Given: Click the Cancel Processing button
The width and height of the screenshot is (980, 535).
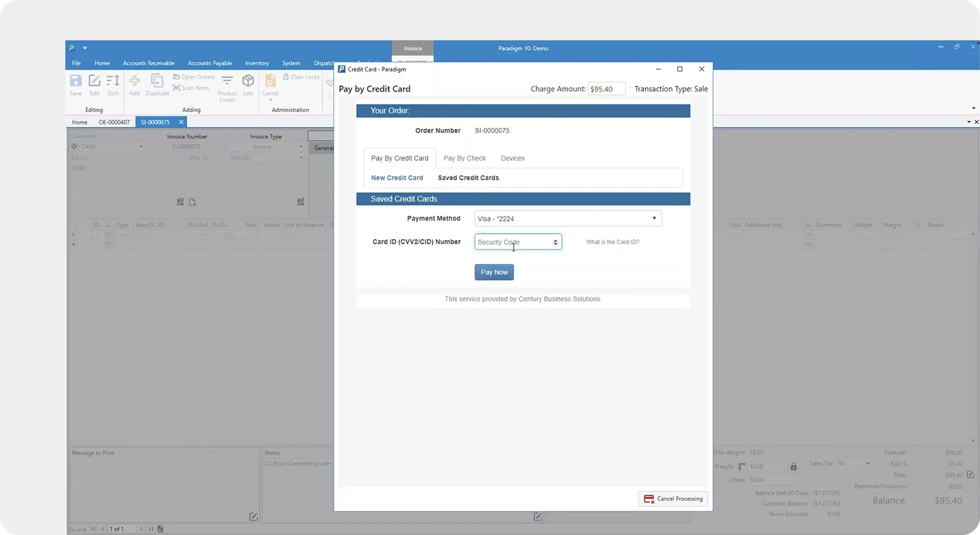Looking at the screenshot, I should click(x=673, y=499).
